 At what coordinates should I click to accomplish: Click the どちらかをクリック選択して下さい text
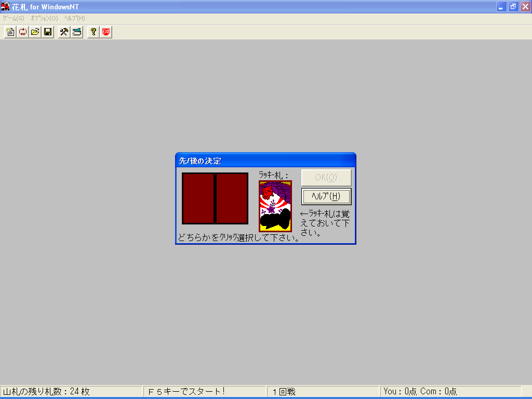point(238,237)
